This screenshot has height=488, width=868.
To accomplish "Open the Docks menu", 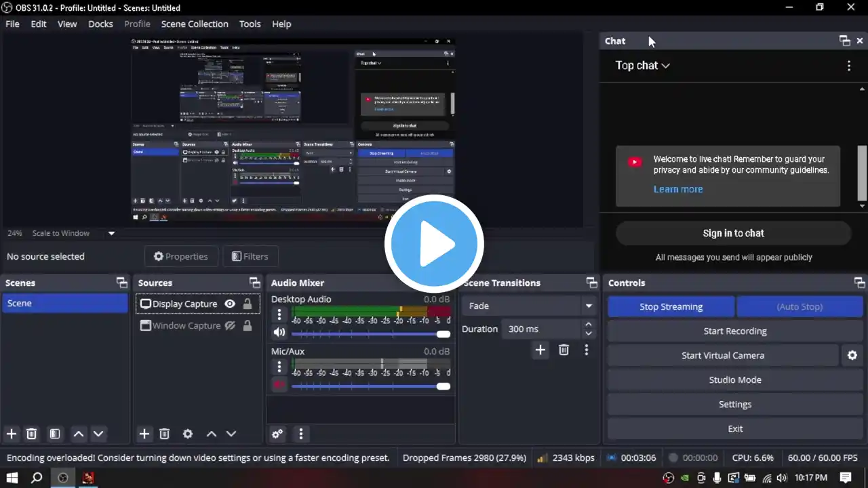I will [100, 24].
